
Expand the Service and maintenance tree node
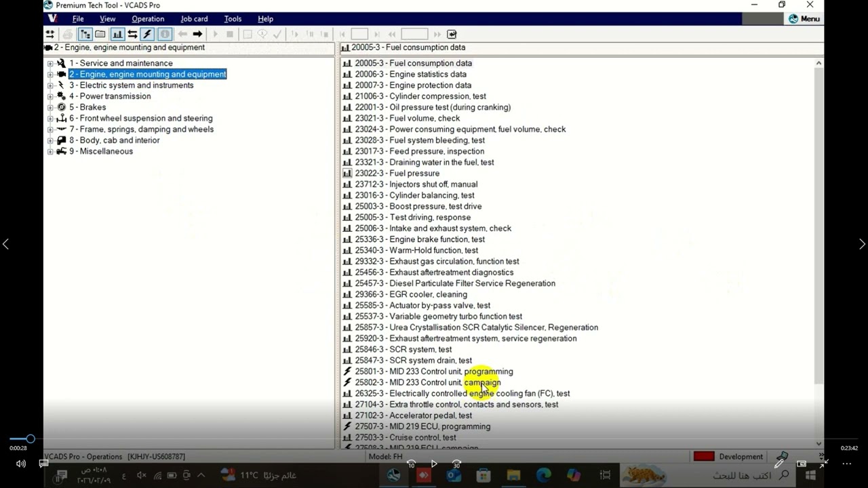(x=50, y=64)
